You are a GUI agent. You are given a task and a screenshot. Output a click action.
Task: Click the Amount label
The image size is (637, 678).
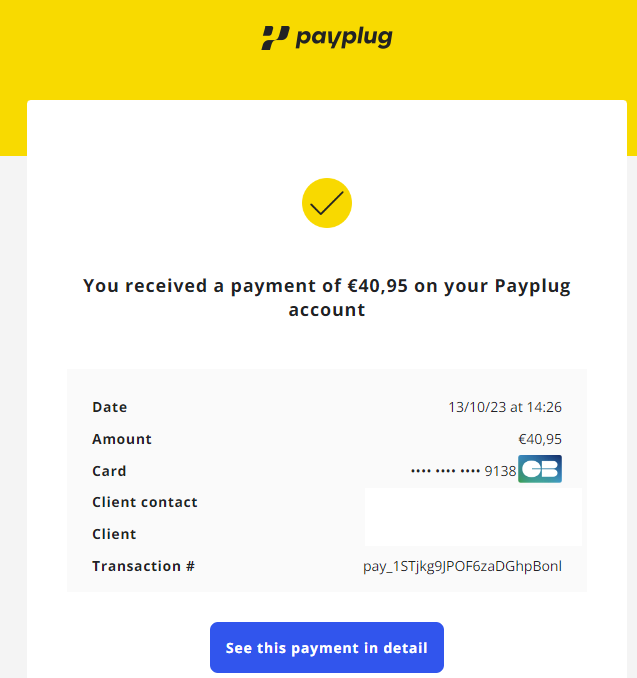pyautogui.click(x=122, y=439)
